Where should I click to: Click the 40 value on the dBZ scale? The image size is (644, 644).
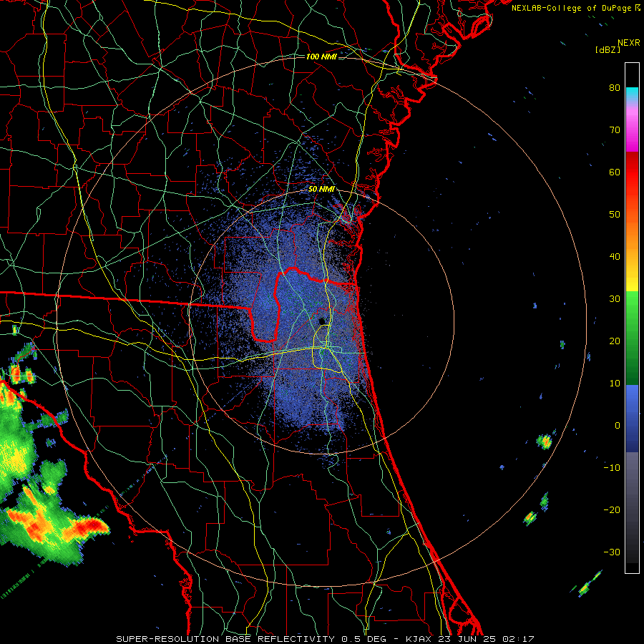pos(615,257)
